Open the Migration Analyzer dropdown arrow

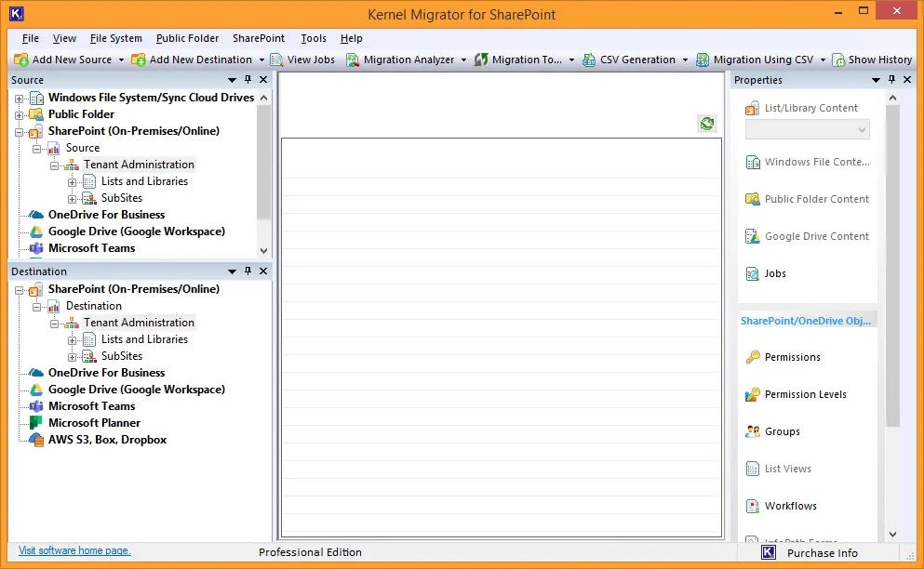click(x=463, y=60)
